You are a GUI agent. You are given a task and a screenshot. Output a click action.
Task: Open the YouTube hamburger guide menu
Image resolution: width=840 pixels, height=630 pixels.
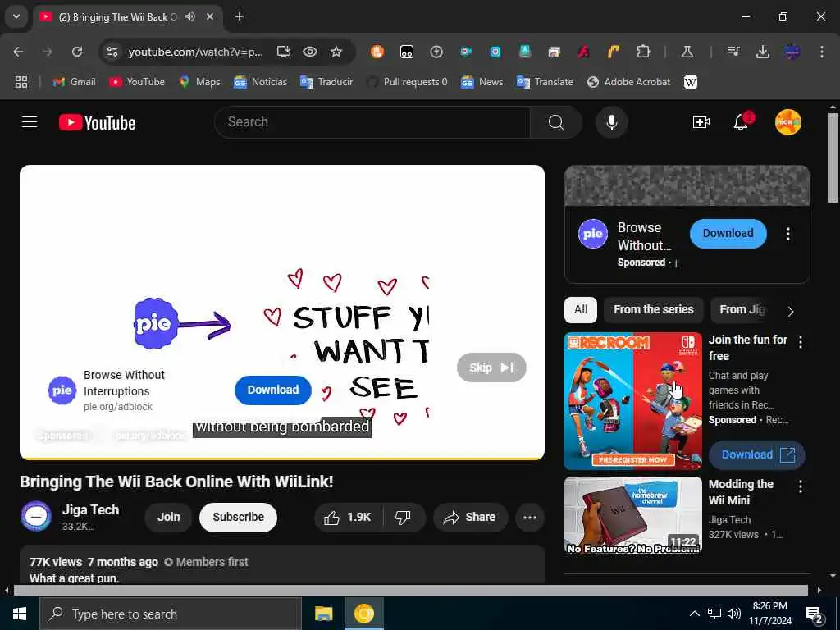pos(30,122)
